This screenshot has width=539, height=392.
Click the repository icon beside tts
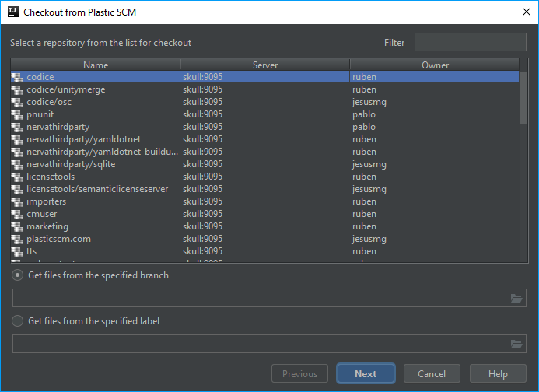coord(17,251)
